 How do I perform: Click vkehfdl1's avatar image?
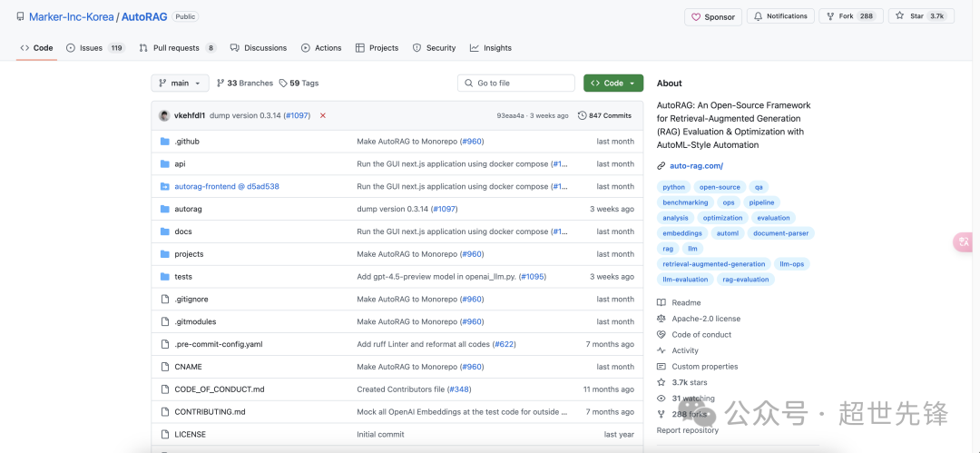pos(164,116)
